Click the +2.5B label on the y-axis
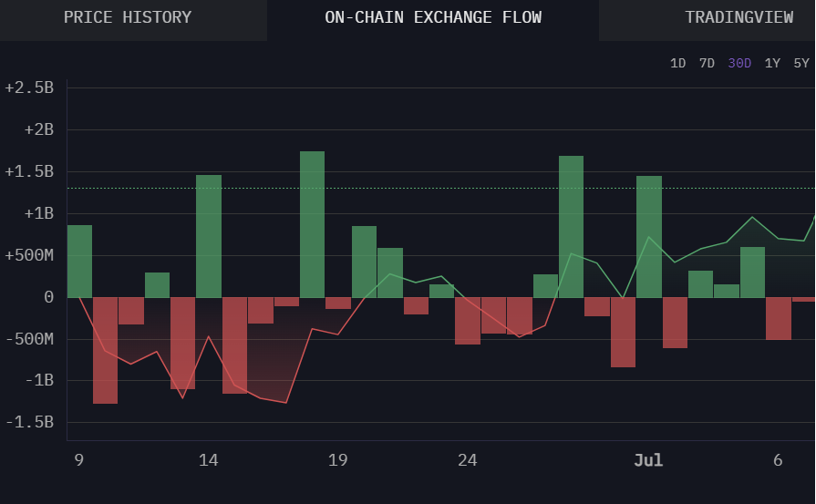Image resolution: width=816 pixels, height=504 pixels. click(30, 88)
